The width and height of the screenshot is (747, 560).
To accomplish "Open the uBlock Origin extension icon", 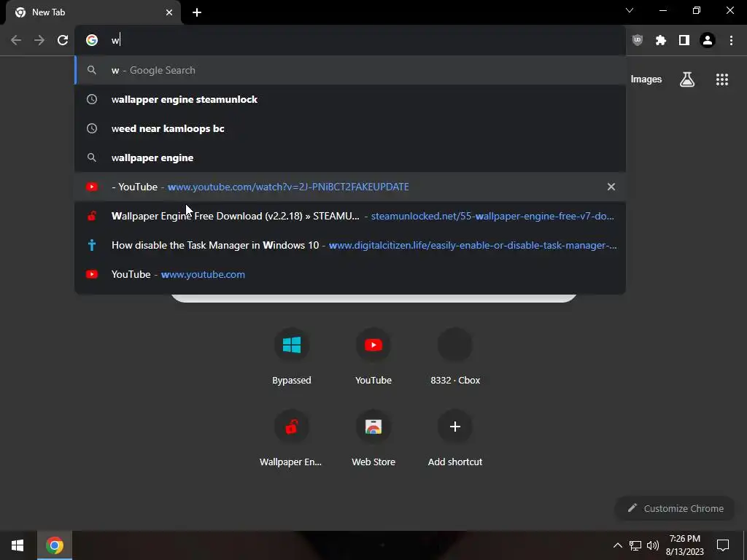I will coord(638,40).
